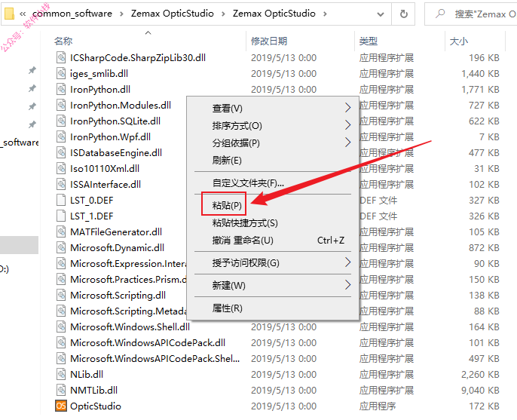Select 撤消 重命名(U) menu entry
517x420 pixels.
click(243, 241)
